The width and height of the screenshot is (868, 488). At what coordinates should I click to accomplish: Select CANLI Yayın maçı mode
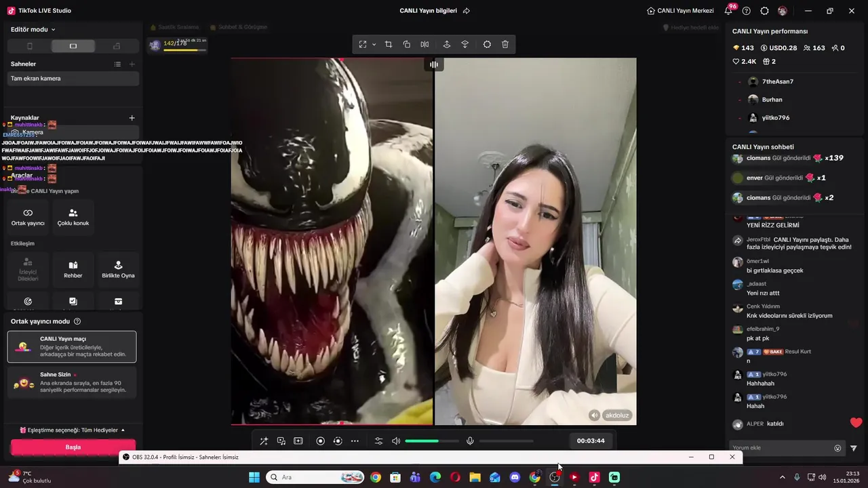72,346
